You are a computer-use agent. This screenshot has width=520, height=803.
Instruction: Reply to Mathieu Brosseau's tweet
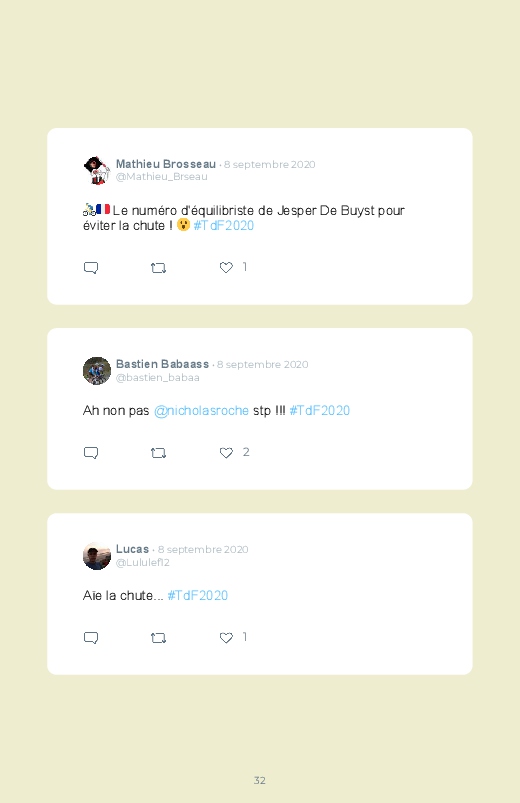pos(91,268)
